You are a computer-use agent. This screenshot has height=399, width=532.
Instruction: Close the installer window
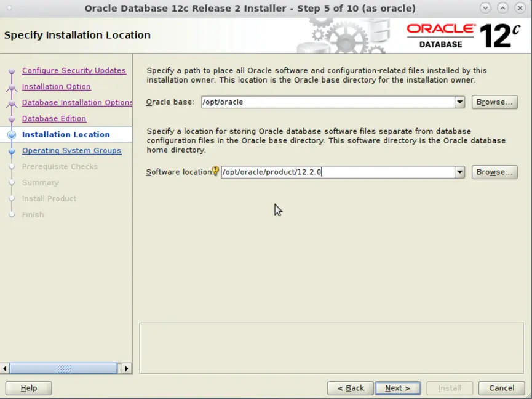pyautogui.click(x=520, y=8)
